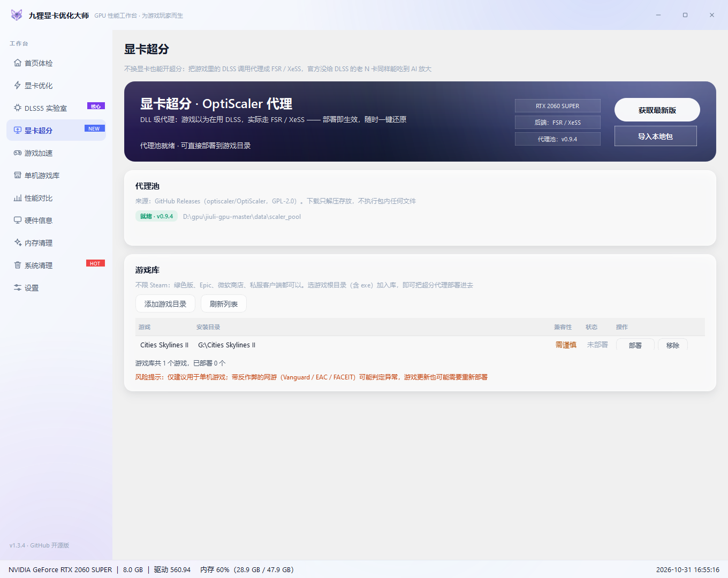Click the 获取最新版 button

click(657, 110)
